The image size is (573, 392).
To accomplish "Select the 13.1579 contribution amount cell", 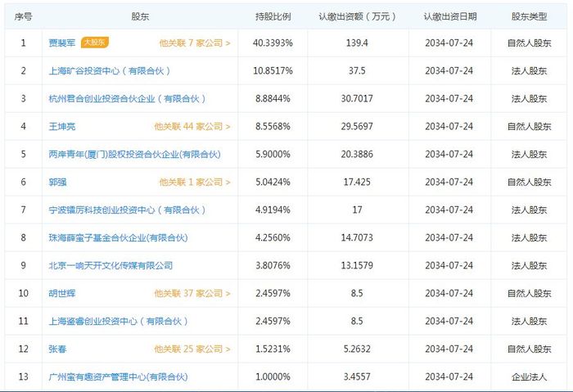I will pos(357,266).
